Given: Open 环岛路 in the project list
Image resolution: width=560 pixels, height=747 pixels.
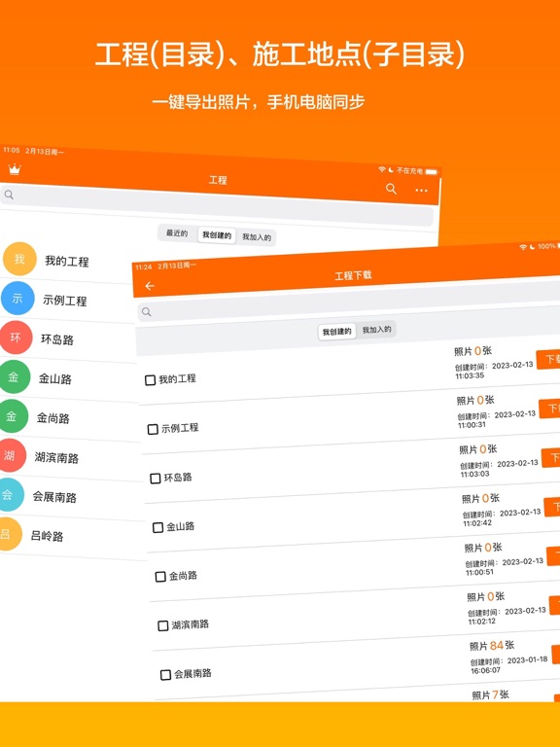Looking at the screenshot, I should (57, 339).
